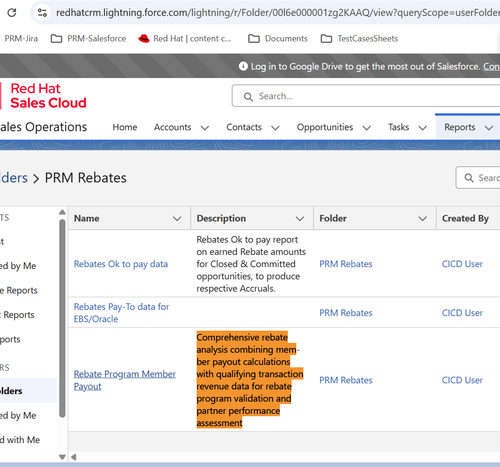500x467 pixels.
Task: Select All Reports in sidebar
Action: [x=10, y=339]
